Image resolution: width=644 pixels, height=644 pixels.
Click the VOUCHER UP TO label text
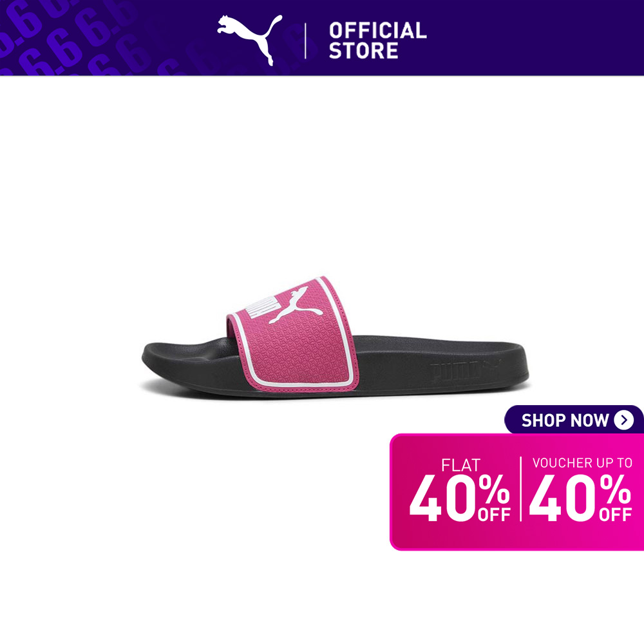(582, 463)
